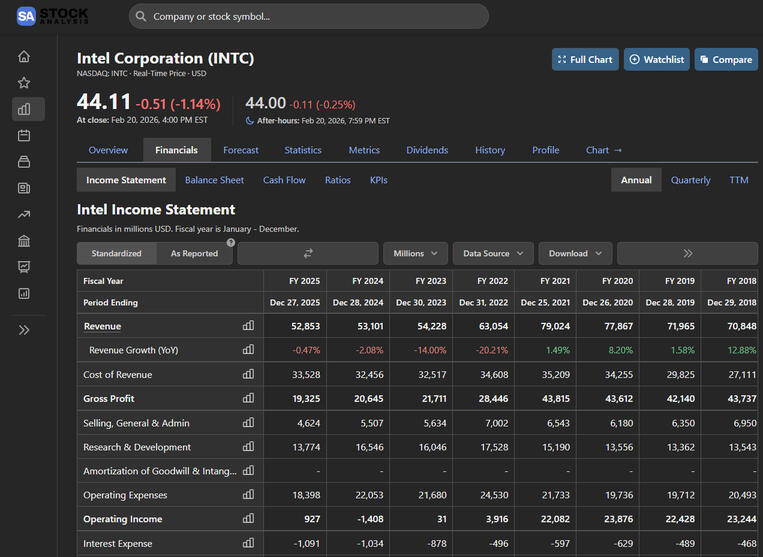Chart Operating Income via its chart icon
Image resolution: width=763 pixels, height=557 pixels.
click(248, 519)
